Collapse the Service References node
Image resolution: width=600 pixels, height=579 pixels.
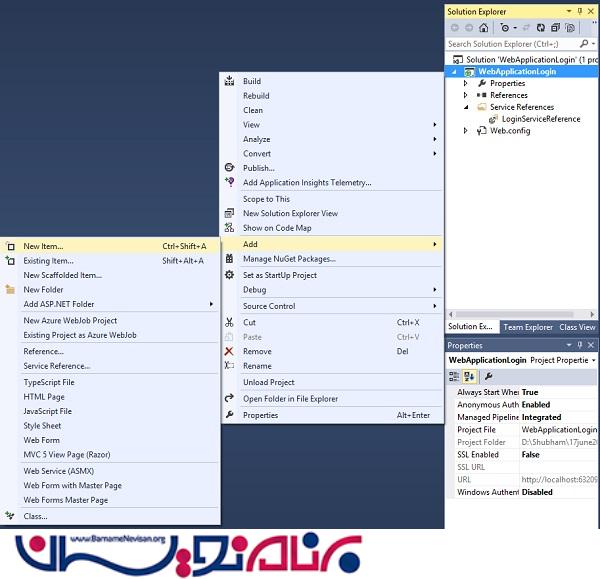coord(466,107)
